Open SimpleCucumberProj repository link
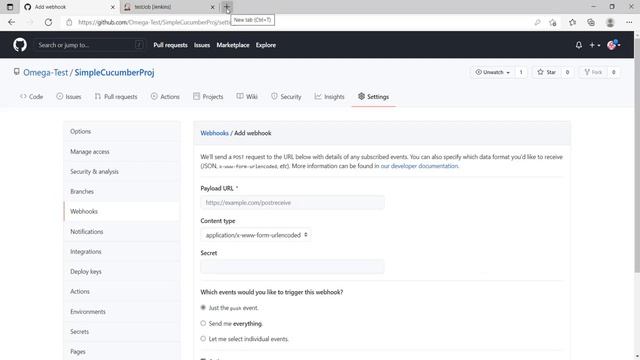Viewport: 640px width, 360px height. 114,73
